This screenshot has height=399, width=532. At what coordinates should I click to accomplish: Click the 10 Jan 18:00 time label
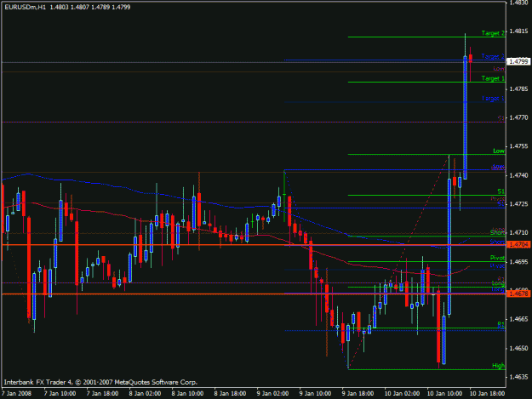[487, 394]
